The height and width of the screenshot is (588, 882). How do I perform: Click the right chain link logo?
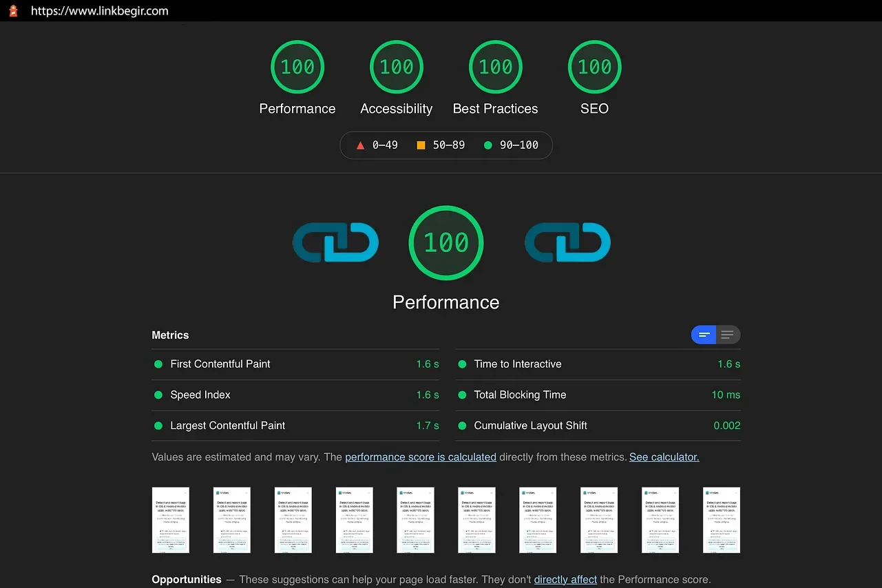[x=567, y=242]
